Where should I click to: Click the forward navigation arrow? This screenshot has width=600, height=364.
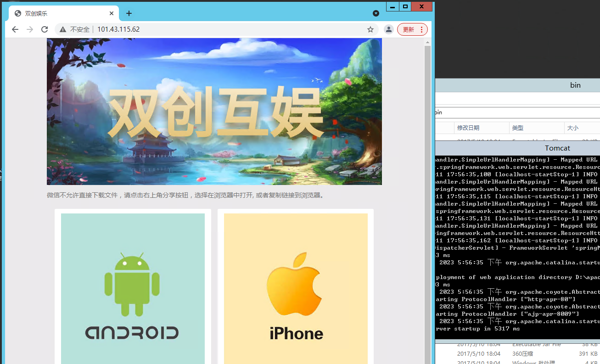[30, 29]
